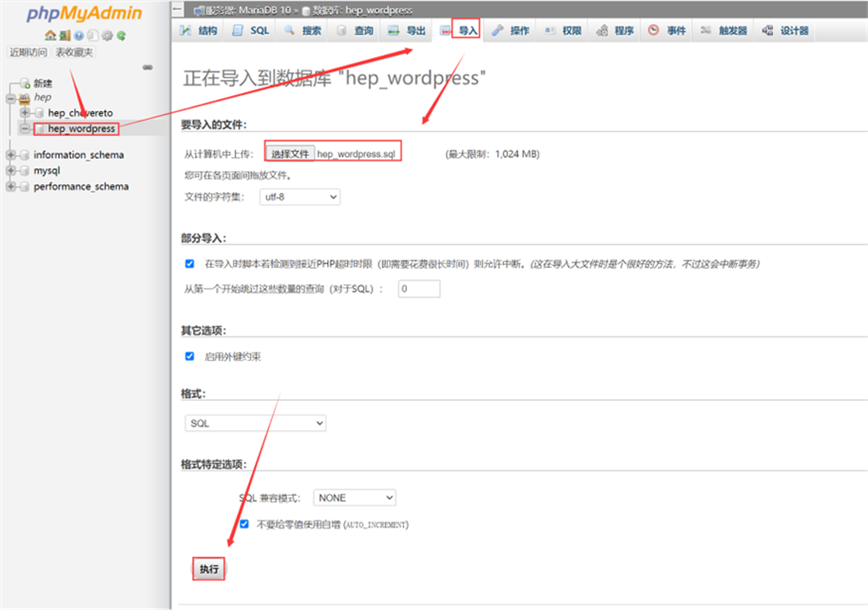
Task: Select information_schema name in tree
Action: tap(78, 155)
